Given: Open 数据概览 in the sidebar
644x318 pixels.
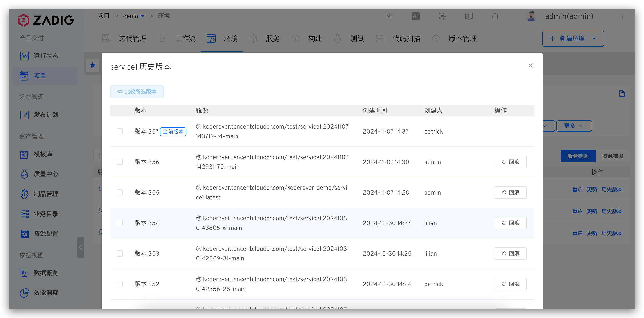Looking at the screenshot, I should 45,273.
